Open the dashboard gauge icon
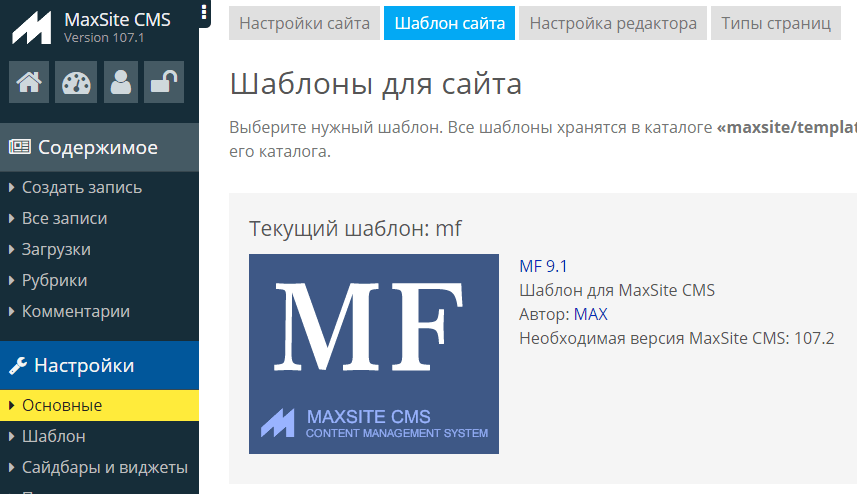This screenshot has width=857, height=494. tap(75, 83)
